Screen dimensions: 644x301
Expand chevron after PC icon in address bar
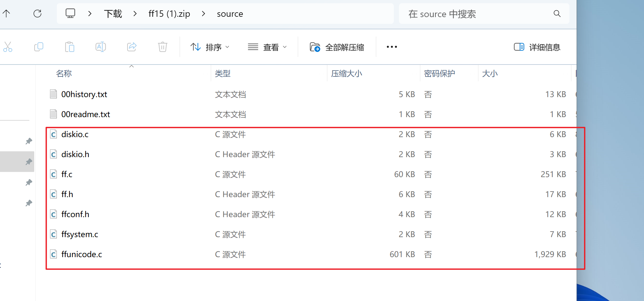tap(90, 14)
